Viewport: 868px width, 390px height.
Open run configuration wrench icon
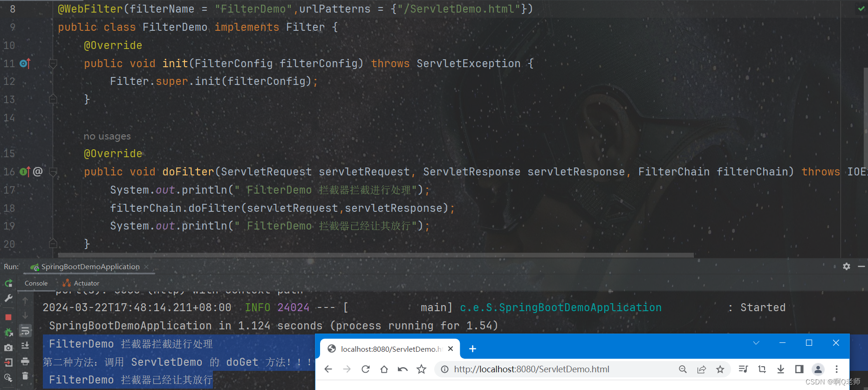click(x=8, y=298)
